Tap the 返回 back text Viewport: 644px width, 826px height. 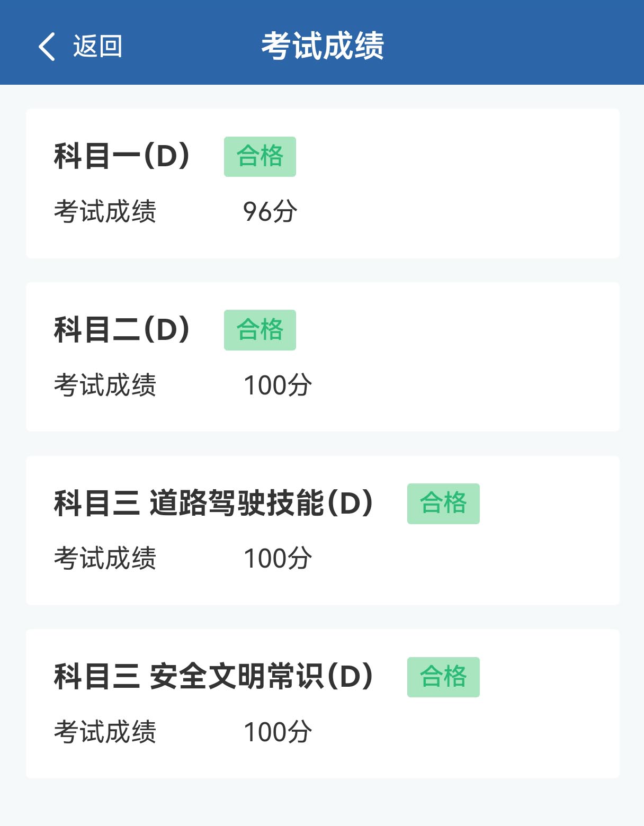click(x=97, y=47)
